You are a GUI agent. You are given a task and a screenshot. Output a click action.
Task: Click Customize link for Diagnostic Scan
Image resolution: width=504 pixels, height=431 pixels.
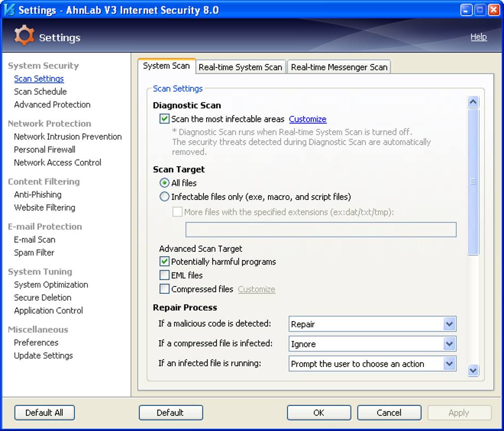point(308,119)
